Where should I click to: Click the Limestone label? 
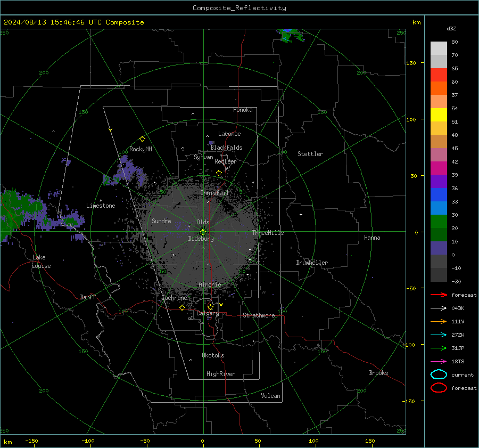click(101, 206)
